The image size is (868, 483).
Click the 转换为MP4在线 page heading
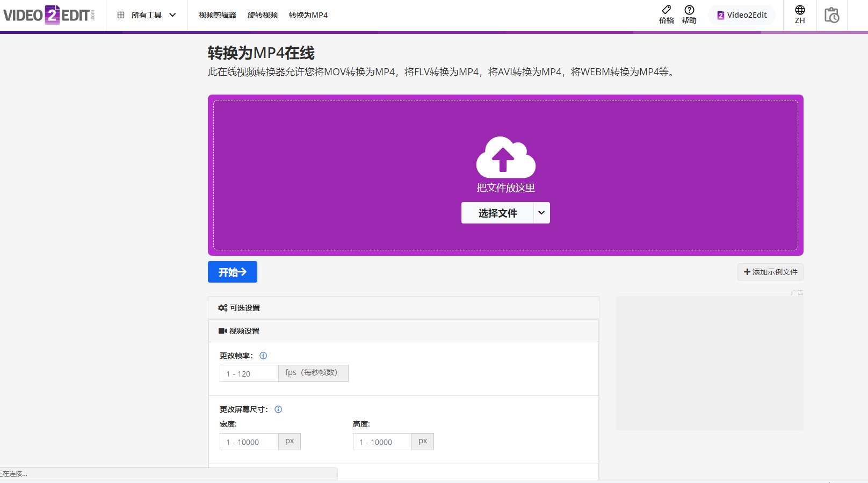point(261,53)
